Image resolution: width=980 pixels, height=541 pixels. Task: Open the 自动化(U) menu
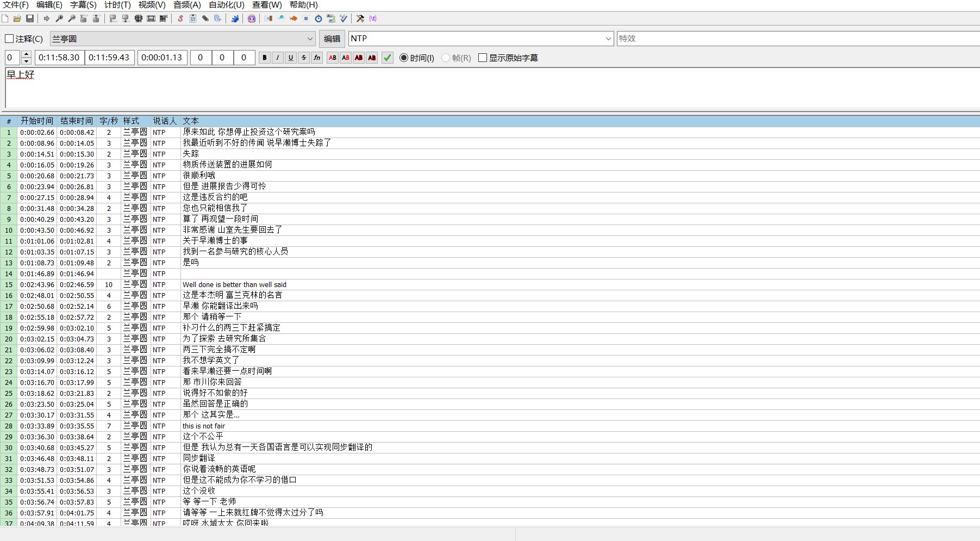[x=227, y=5]
